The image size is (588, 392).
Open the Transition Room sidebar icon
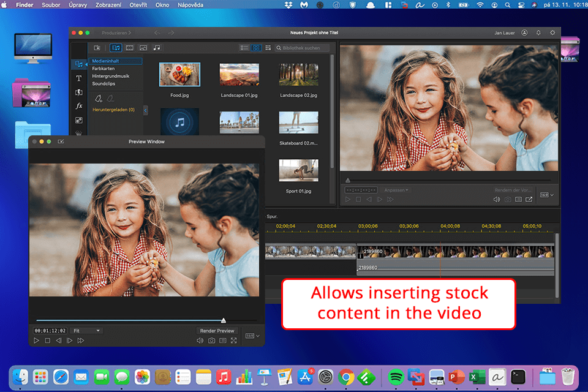click(x=79, y=92)
